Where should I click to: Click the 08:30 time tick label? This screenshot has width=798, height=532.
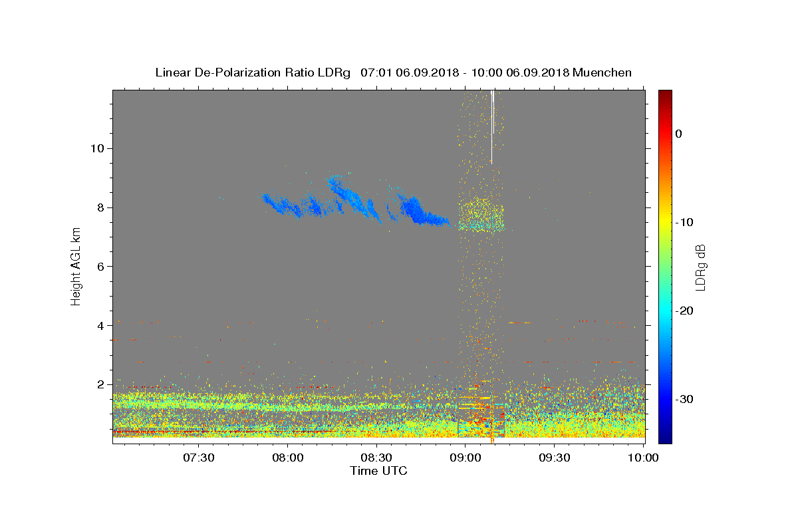coord(376,458)
